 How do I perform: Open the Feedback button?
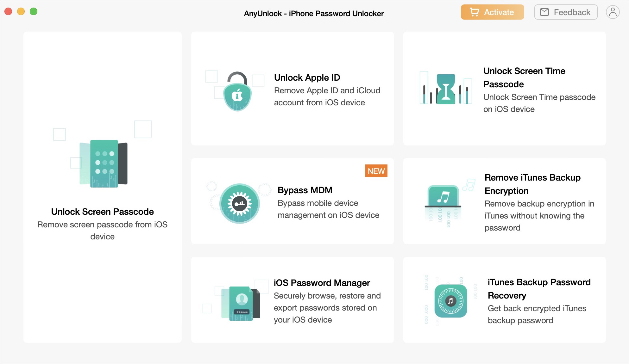pos(566,12)
